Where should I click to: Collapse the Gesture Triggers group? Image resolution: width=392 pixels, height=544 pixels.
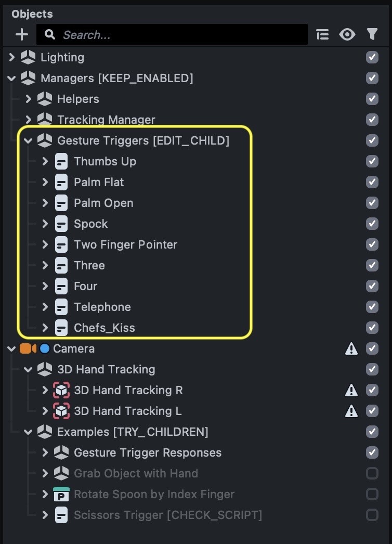pos(29,140)
